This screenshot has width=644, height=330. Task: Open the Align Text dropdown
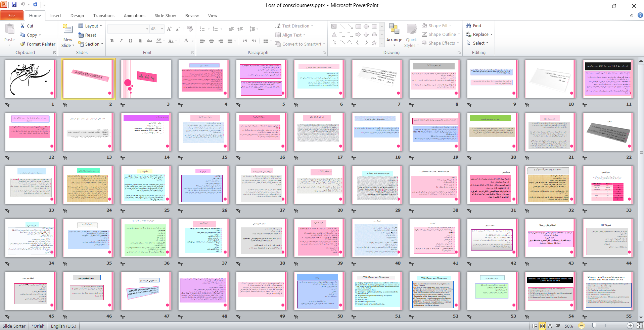point(290,35)
